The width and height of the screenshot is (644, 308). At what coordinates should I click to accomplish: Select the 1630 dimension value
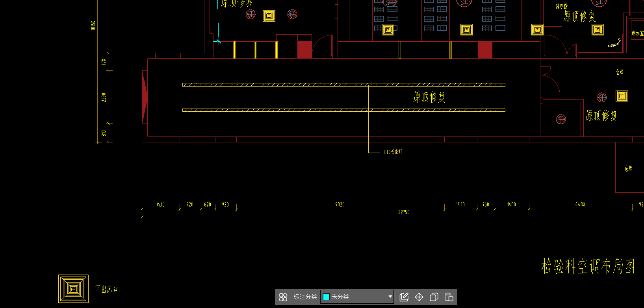tap(160, 205)
